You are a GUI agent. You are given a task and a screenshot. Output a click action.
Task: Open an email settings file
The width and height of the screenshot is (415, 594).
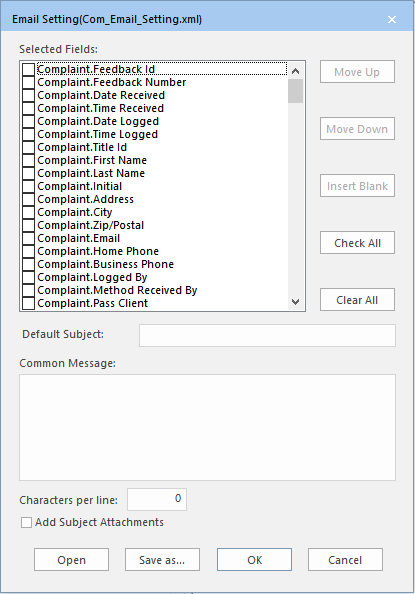(71, 560)
